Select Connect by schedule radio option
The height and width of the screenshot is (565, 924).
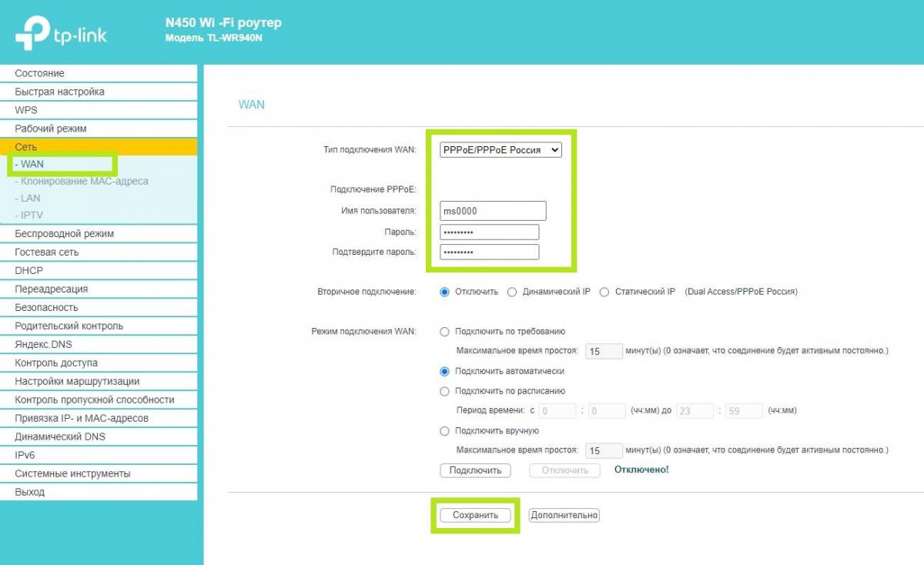pyautogui.click(x=444, y=391)
